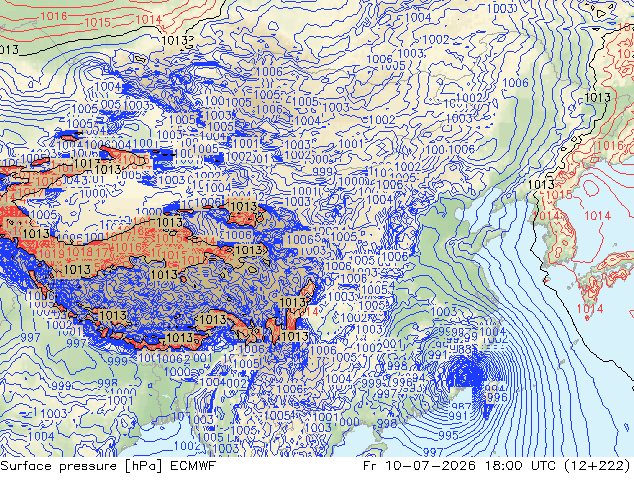The image size is (634, 490).
Task: Click the red 1019 pressure label
Action: [52, 253]
